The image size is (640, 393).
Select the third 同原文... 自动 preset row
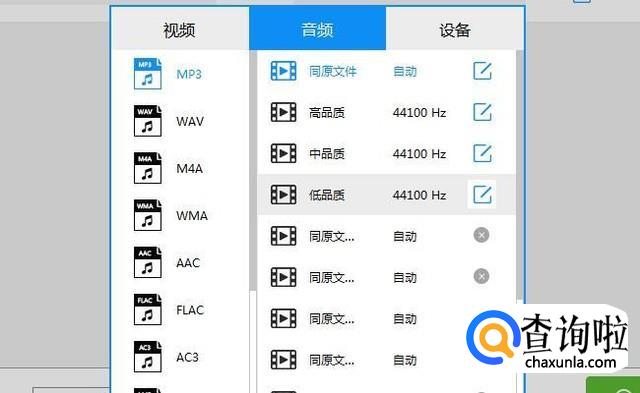pos(387,318)
